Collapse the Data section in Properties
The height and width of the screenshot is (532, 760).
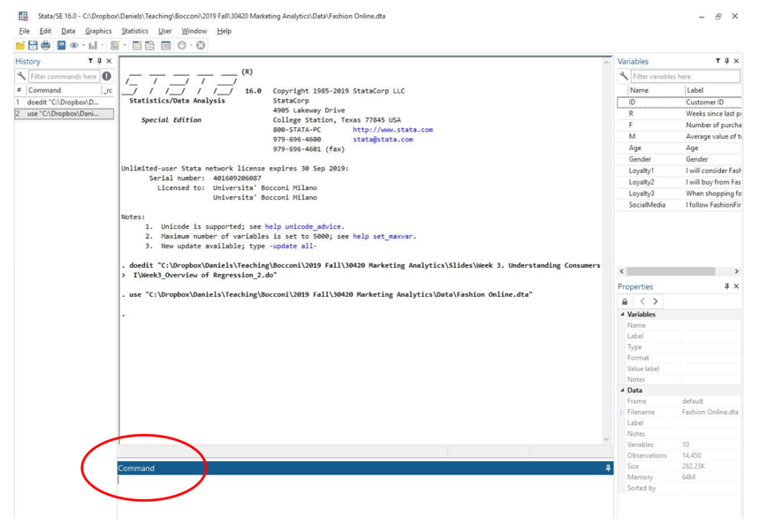coord(622,390)
